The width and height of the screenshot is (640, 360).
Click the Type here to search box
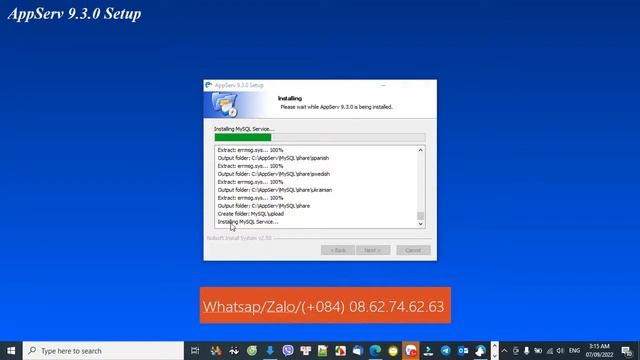point(103,351)
